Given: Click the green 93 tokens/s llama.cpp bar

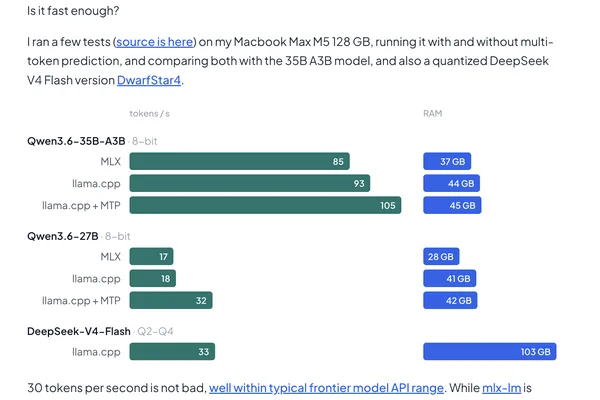Looking at the screenshot, I should [x=250, y=183].
